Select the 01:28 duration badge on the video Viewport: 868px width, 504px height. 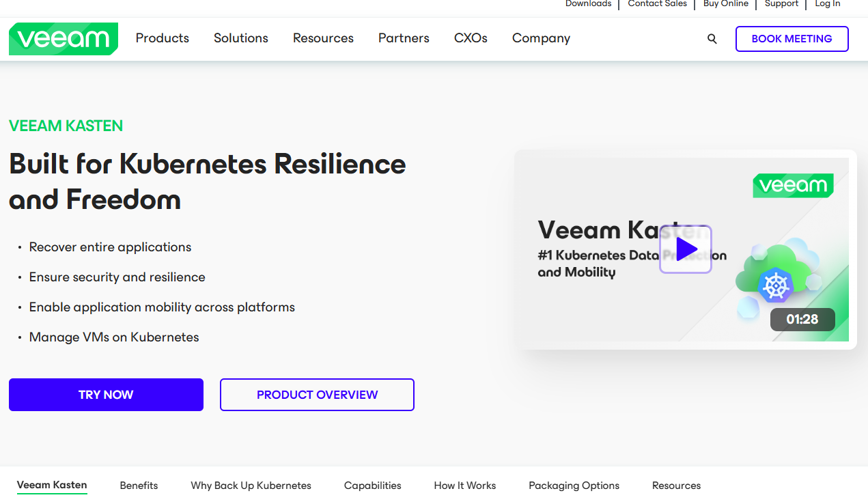pos(802,319)
